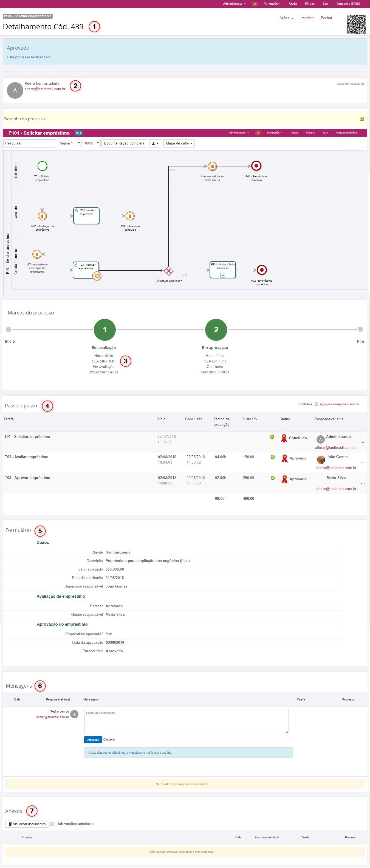Click the Visualizar documentos button
This screenshot has width=370, height=868.
(x=27, y=824)
